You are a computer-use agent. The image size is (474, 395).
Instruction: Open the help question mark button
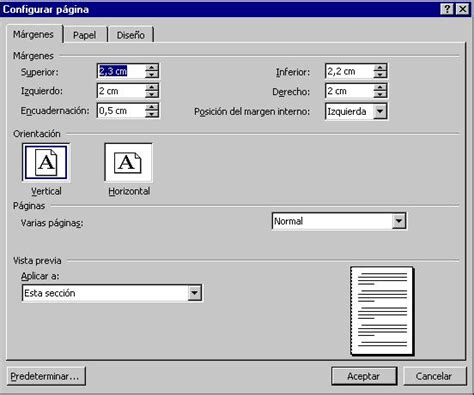(x=447, y=9)
